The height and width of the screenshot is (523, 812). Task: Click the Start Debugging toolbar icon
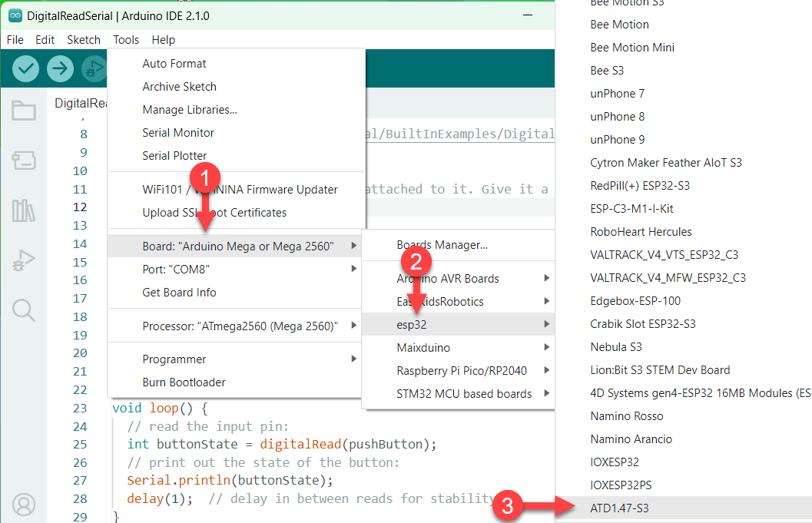pyautogui.click(x=94, y=68)
